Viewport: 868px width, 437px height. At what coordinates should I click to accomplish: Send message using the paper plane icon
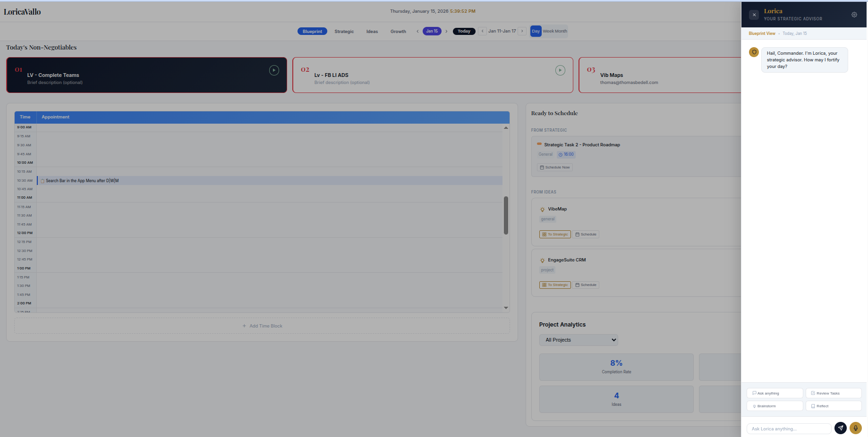coord(841,428)
